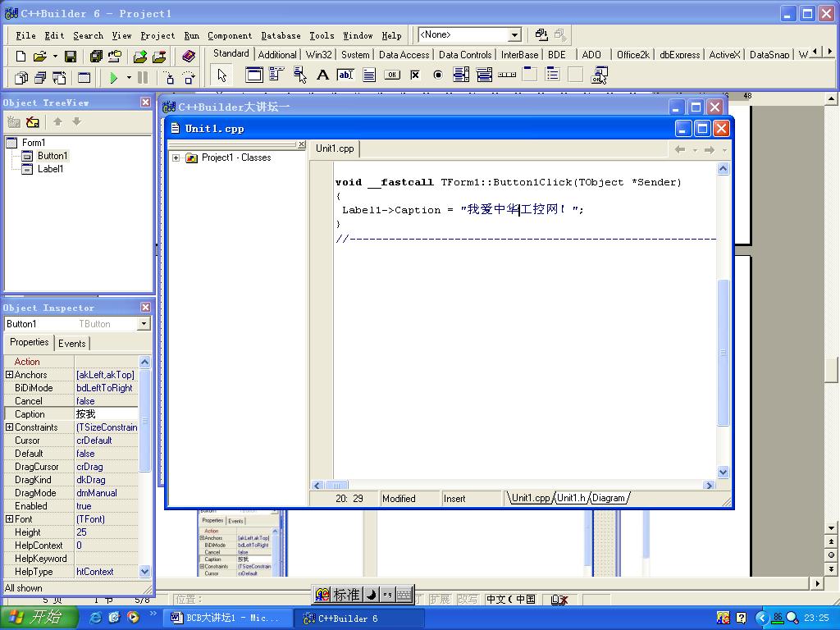Expand the Anchors property
The image size is (840, 630).
click(x=9, y=374)
